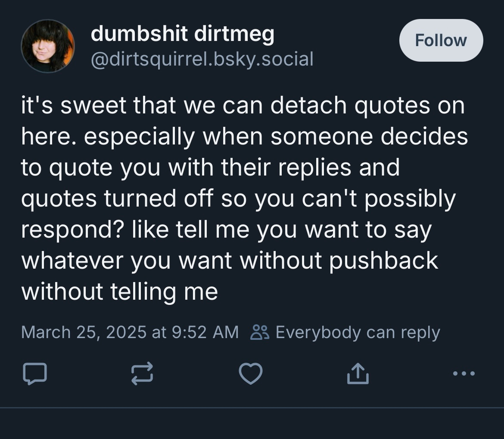Open the "dumbshit dirtmeg" display name
The height and width of the screenshot is (439, 504).
(182, 33)
